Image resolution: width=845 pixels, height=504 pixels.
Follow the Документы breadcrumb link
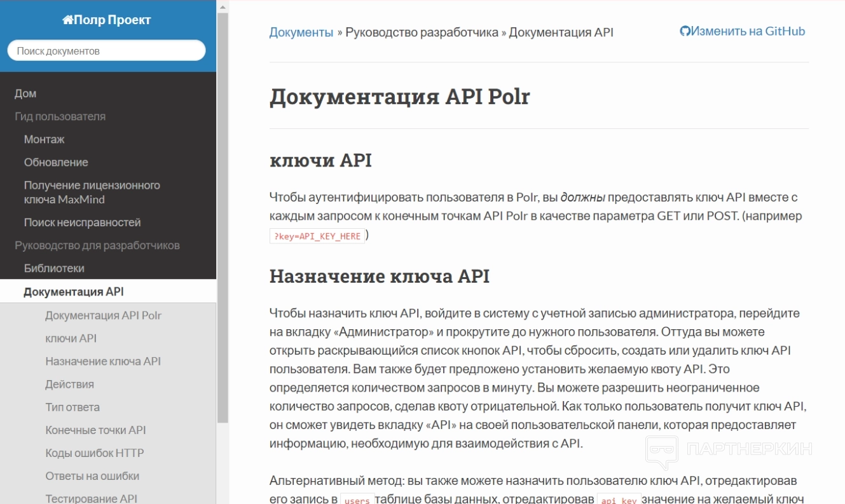301,32
